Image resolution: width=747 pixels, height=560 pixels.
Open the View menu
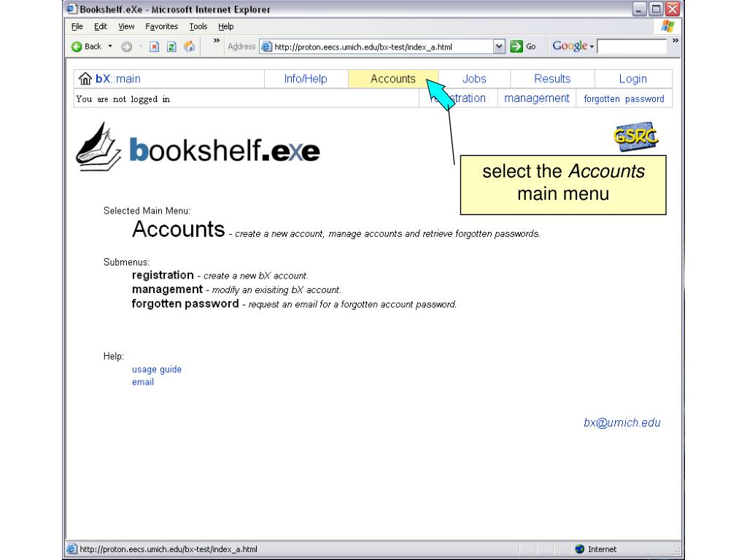126,26
